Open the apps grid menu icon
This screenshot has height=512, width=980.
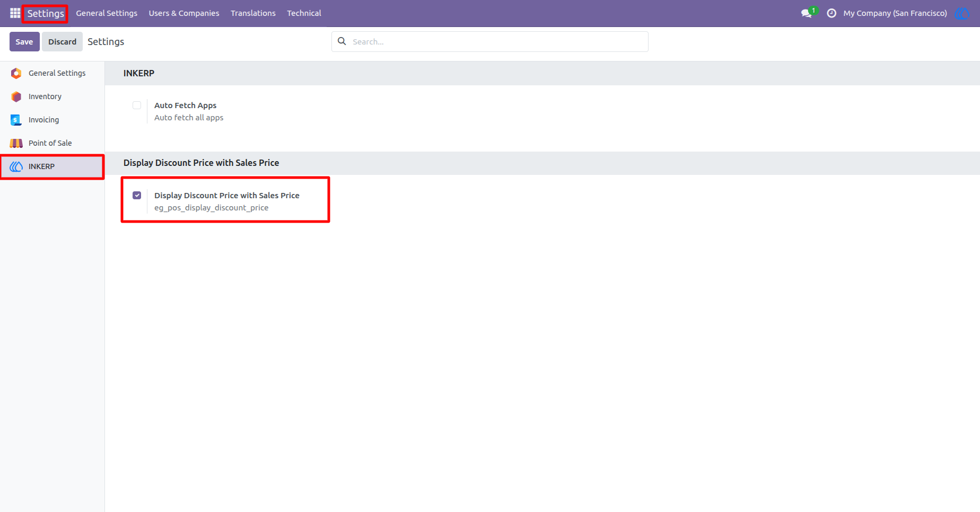(15, 13)
